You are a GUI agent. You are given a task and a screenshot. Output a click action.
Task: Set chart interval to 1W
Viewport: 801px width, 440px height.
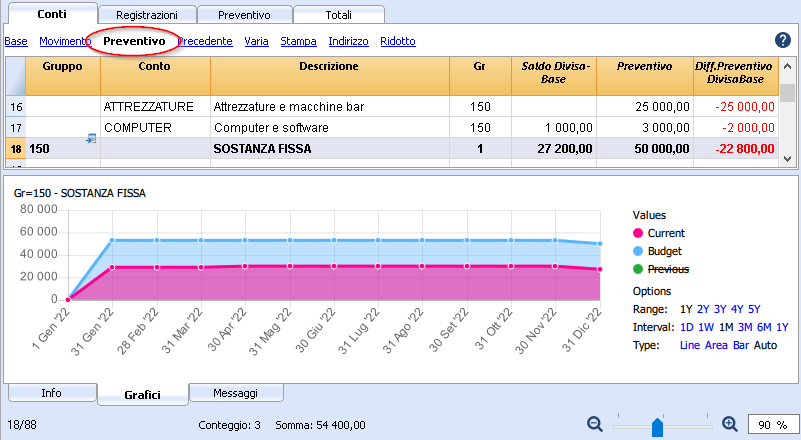pyautogui.click(x=706, y=327)
